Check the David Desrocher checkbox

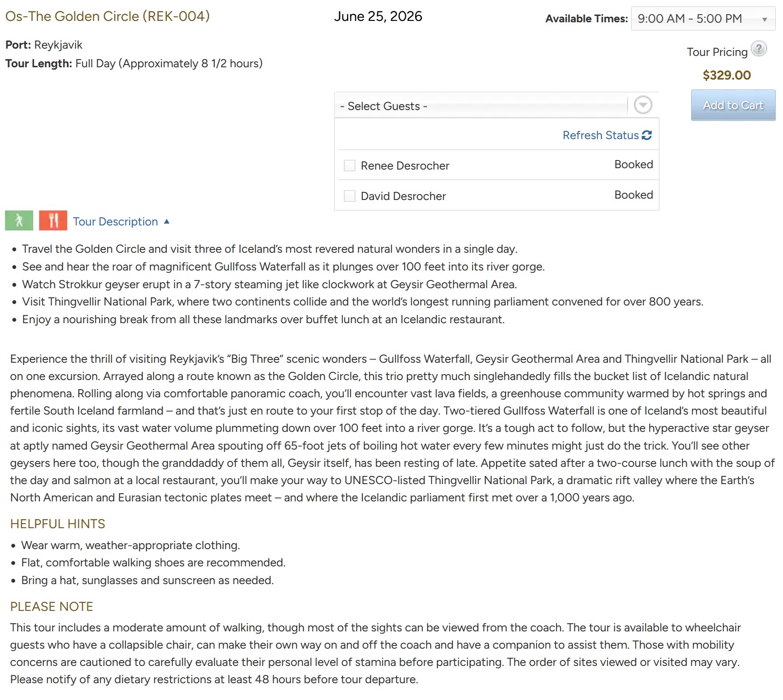[x=350, y=196]
